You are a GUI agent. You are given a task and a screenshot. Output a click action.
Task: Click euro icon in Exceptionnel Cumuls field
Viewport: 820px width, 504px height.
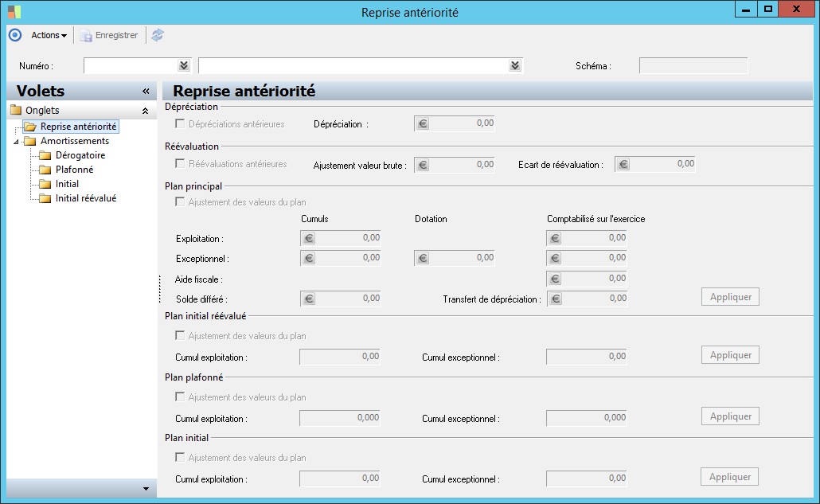[309, 258]
